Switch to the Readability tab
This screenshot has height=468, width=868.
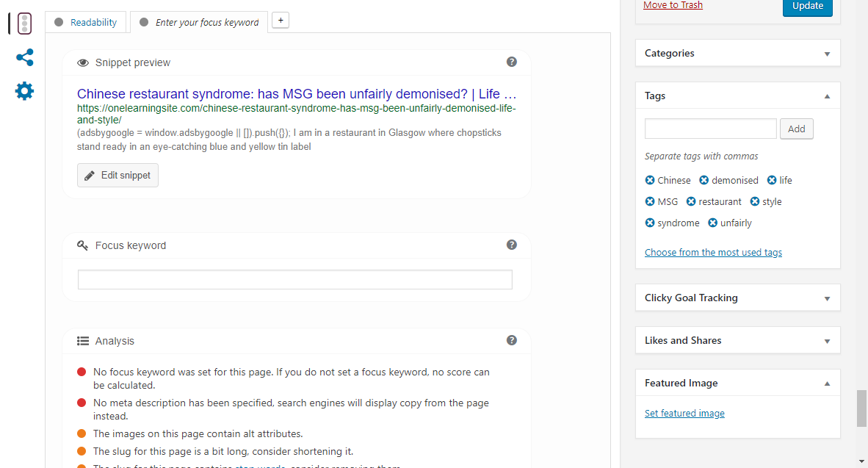86,22
